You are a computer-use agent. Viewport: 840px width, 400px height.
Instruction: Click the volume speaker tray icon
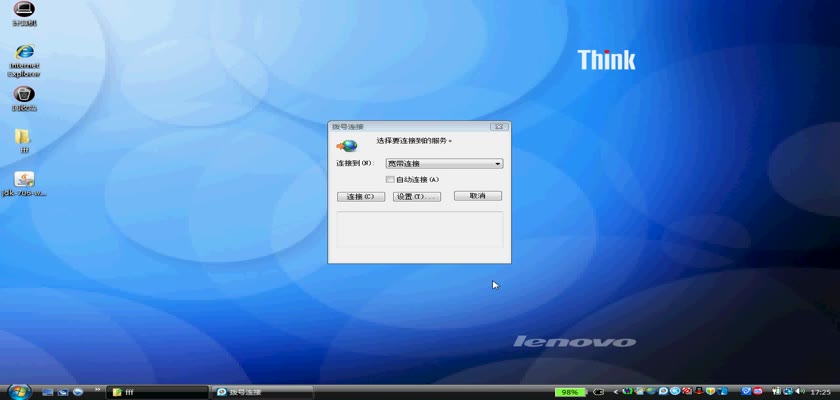pos(800,392)
